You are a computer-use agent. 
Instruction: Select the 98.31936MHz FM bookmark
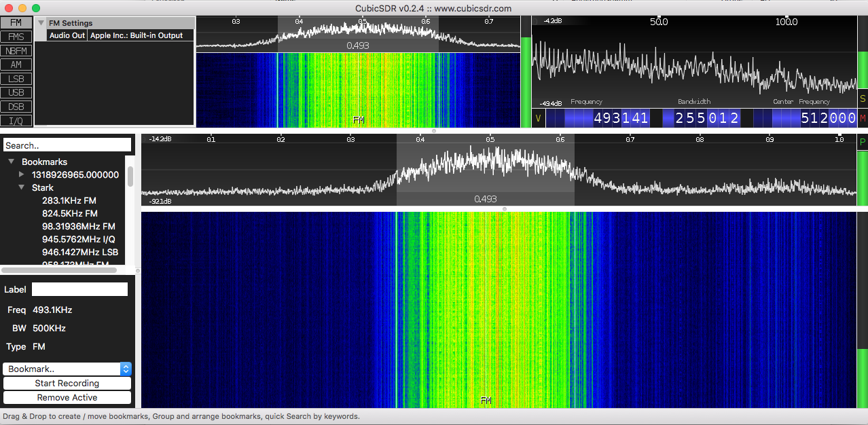[79, 226]
